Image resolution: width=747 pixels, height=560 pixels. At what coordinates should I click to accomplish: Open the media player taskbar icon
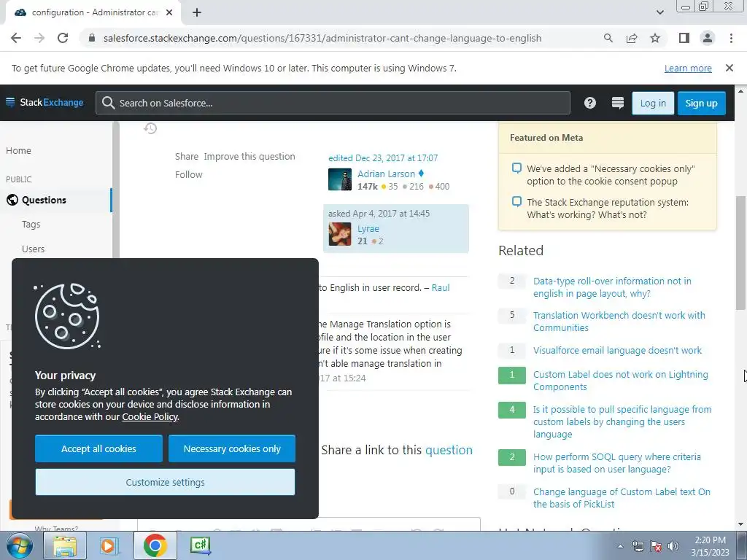coord(108,545)
